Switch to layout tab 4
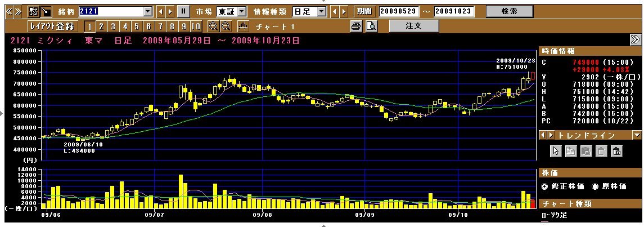Image resolution: width=644 pixels, height=227 pixels. (125, 26)
